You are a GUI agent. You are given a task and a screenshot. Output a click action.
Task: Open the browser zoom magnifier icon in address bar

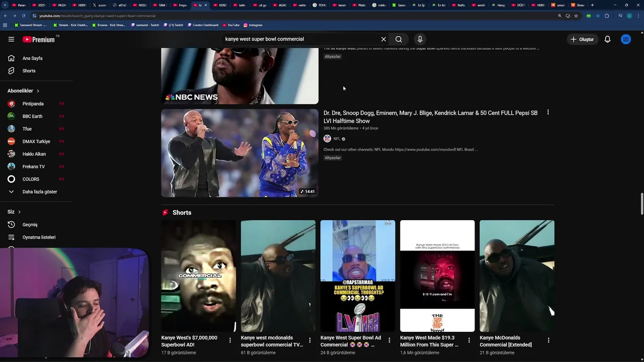[x=559, y=16]
